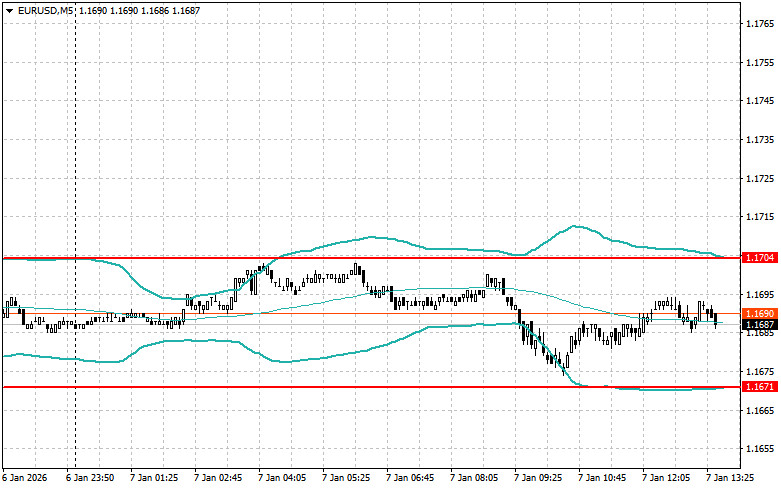Click the black 1.1687 current price label

coord(759,325)
